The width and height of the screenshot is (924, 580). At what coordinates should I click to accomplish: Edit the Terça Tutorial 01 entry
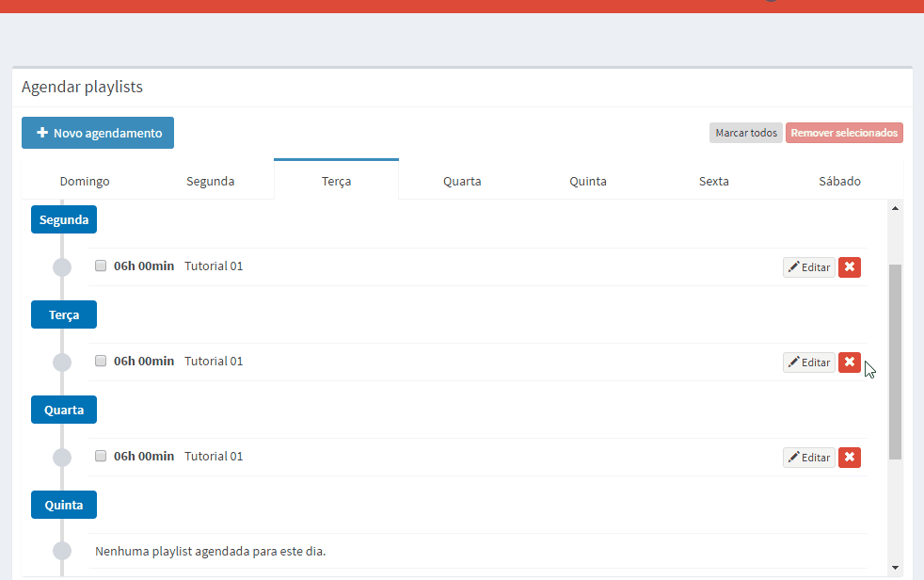point(808,362)
